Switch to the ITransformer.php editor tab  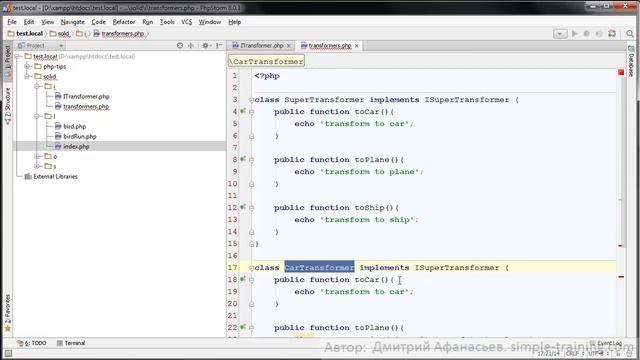(x=261, y=46)
